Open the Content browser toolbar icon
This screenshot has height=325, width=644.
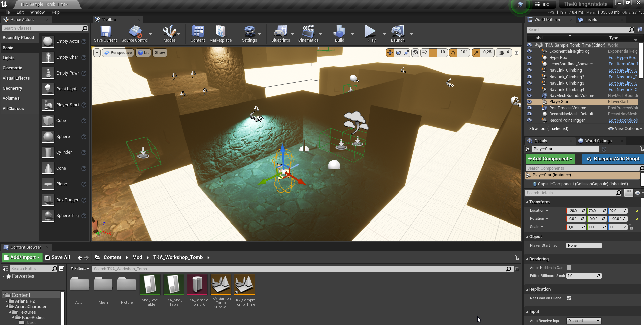point(198,34)
